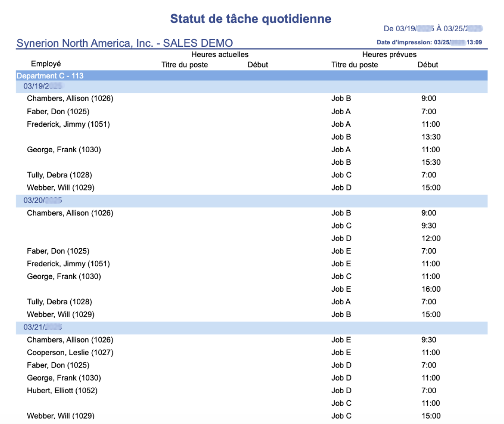Select Chambers, Allison (1026) under 03/21

[70, 340]
